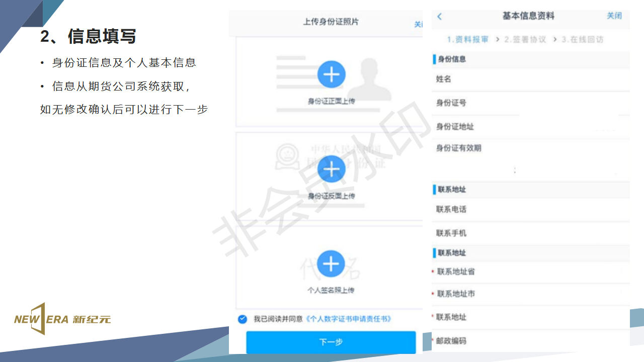Viewport: 644px width, 362px height.
Task: Close the 基本信息资料 page via 关闭
Action: (614, 16)
